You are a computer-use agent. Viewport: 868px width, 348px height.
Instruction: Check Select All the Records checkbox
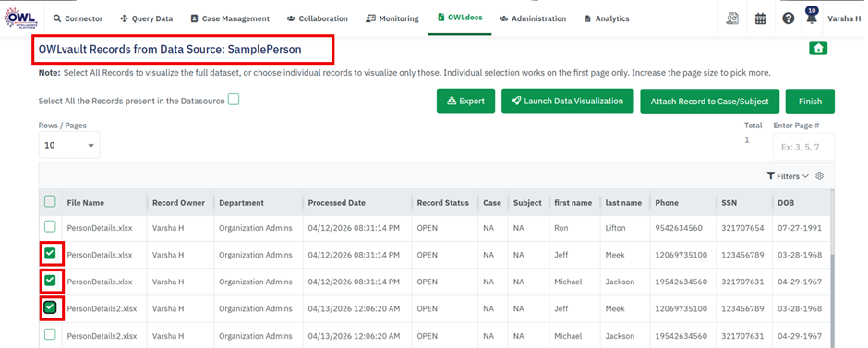click(x=234, y=100)
